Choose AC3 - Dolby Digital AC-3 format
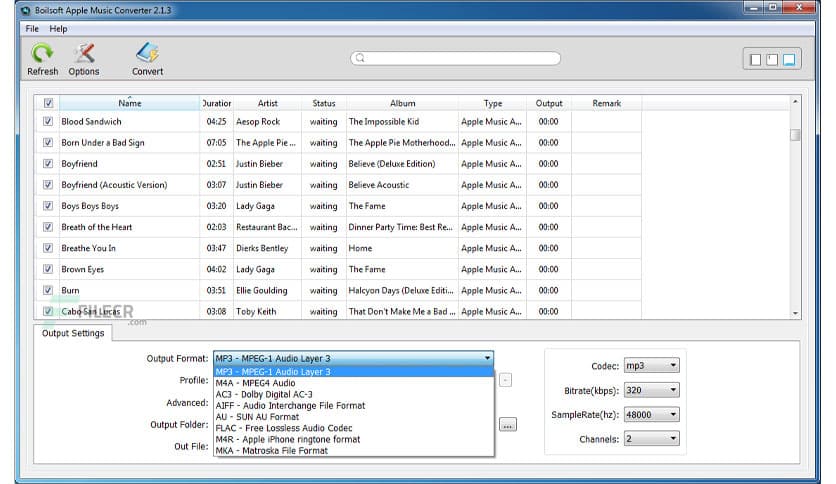Screen dimensions: 836x484 (353, 394)
